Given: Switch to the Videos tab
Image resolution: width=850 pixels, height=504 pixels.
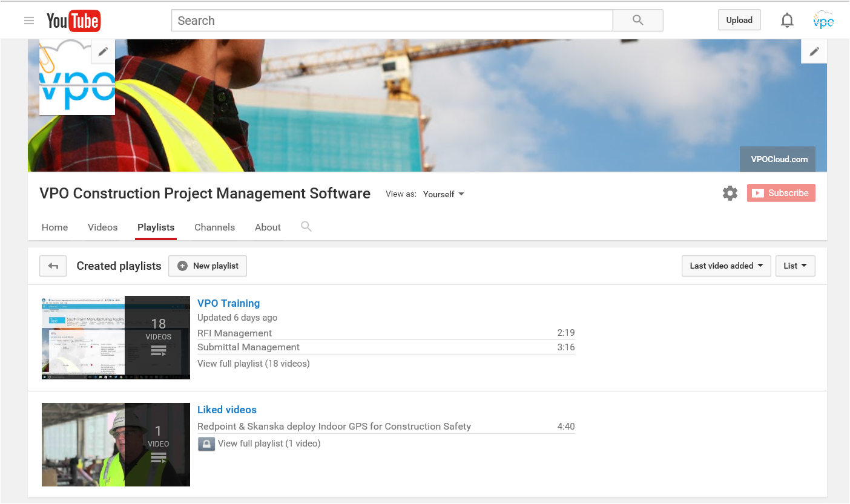Looking at the screenshot, I should pos(102,227).
